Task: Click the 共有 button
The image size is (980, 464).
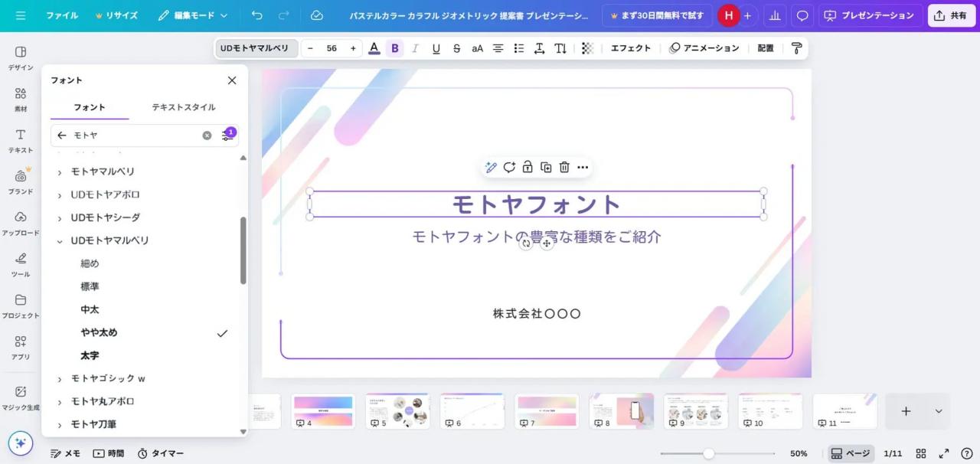Action: (x=950, y=15)
